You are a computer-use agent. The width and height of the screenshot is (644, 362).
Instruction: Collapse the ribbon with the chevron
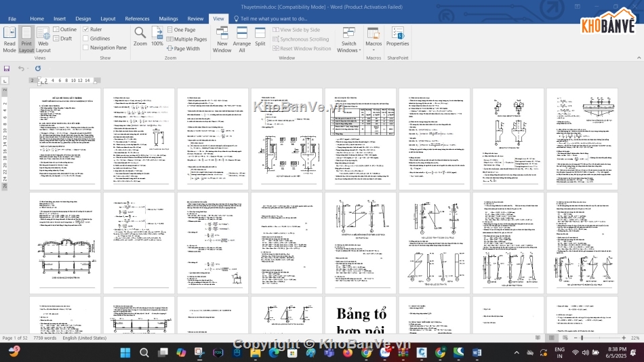[639, 58]
